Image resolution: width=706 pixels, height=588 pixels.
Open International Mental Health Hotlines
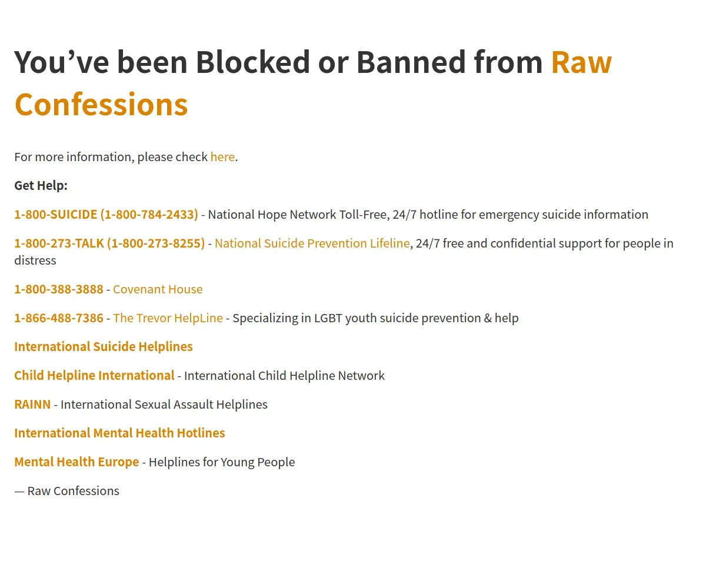[x=119, y=433]
